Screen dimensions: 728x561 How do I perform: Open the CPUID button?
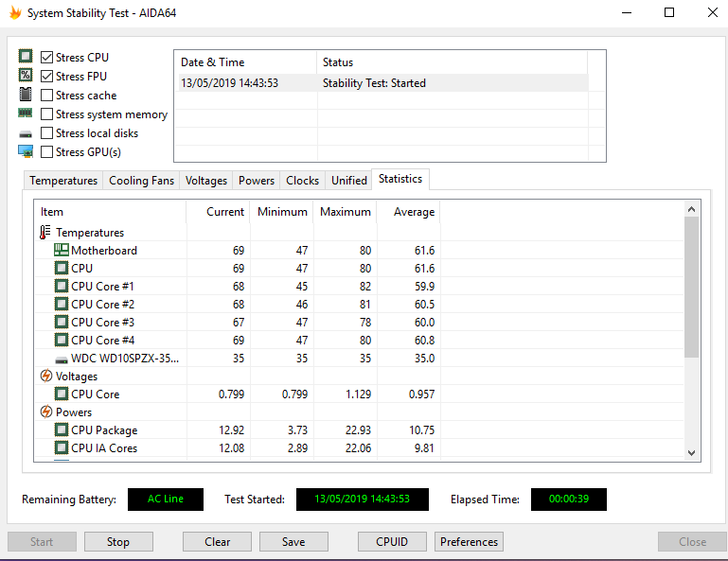coord(392,541)
